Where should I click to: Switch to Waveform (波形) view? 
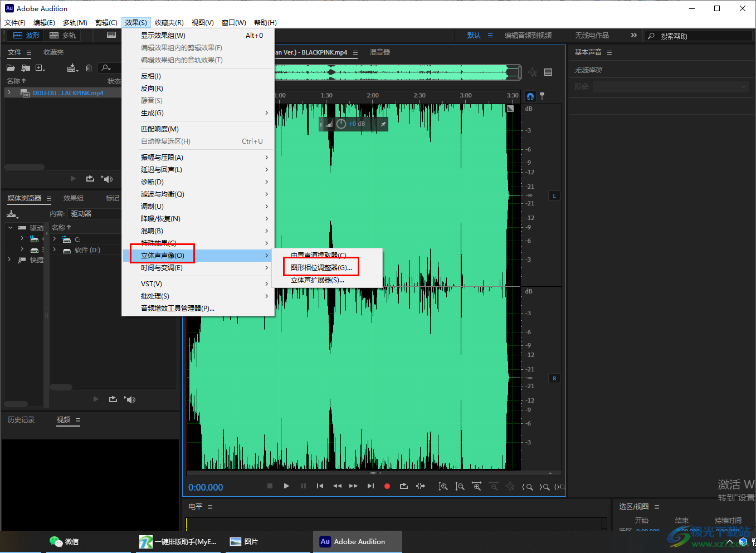click(26, 35)
